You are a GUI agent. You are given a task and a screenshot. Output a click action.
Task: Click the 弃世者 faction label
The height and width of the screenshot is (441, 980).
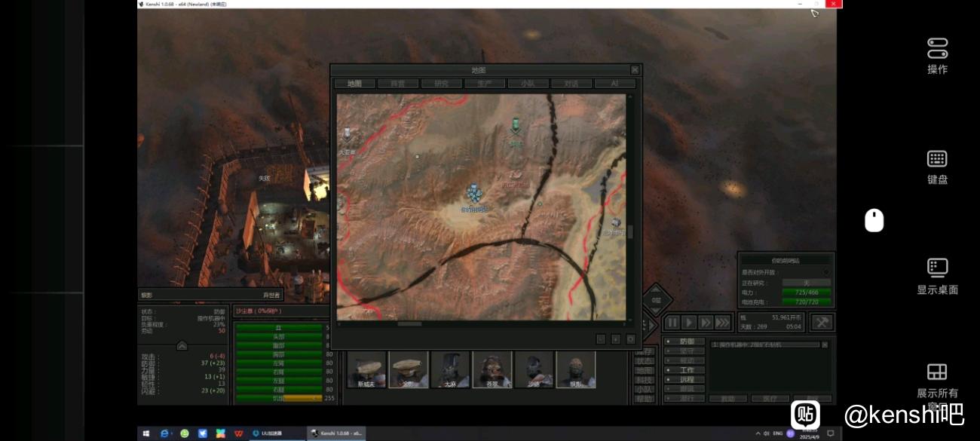pyautogui.click(x=271, y=295)
